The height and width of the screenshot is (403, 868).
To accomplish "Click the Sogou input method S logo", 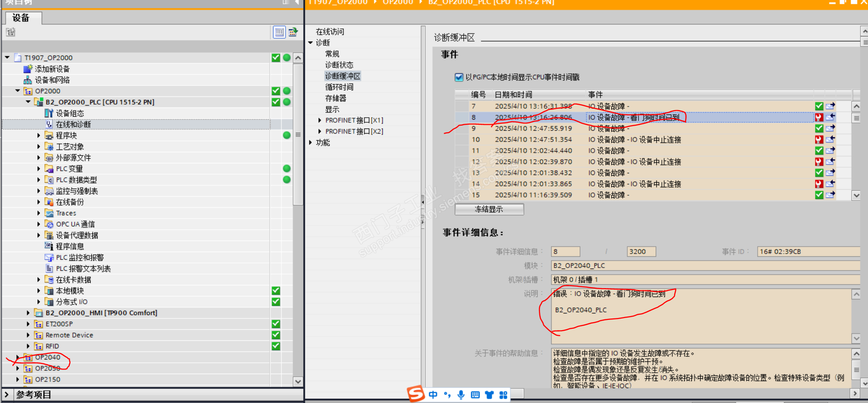I will (x=416, y=394).
